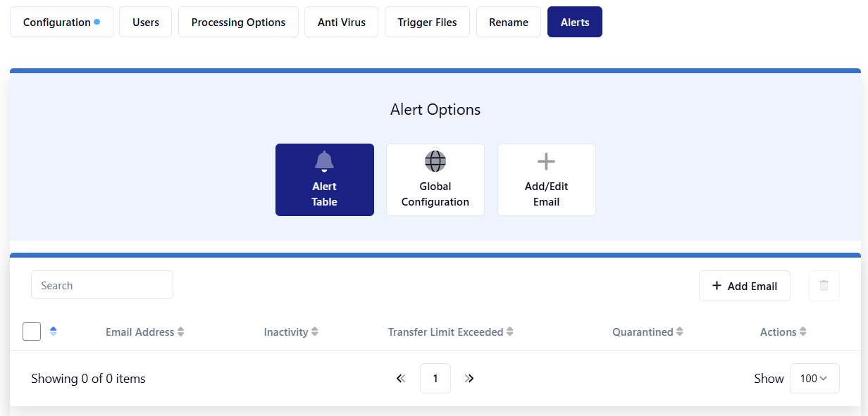Switch to the Configuration tab

(x=61, y=23)
